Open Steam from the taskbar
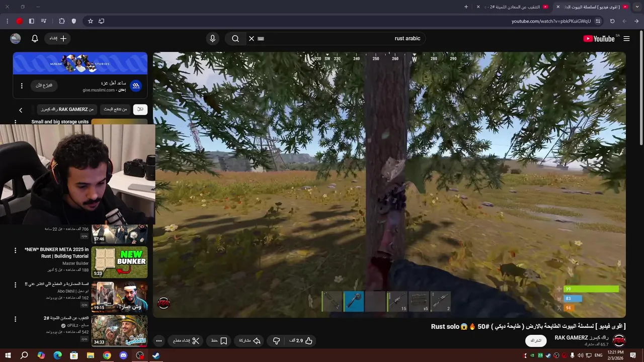This screenshot has height=362, width=644. tap(156, 355)
